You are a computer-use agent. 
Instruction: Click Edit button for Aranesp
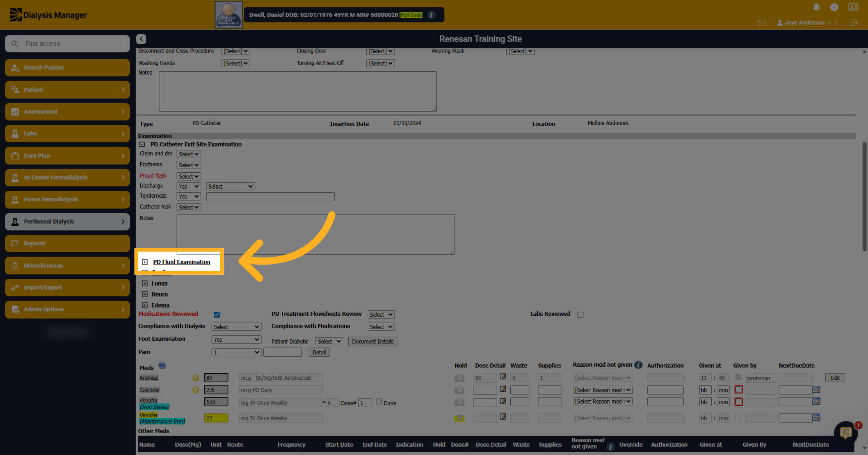coord(835,378)
